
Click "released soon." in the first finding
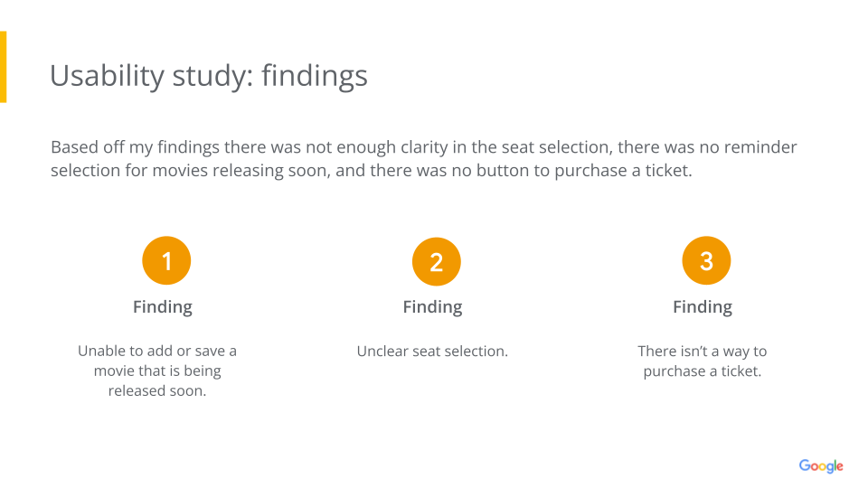tap(157, 390)
